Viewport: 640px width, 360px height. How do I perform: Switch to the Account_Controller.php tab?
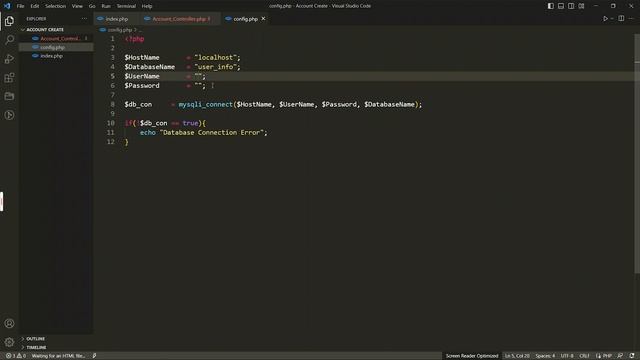click(x=180, y=19)
